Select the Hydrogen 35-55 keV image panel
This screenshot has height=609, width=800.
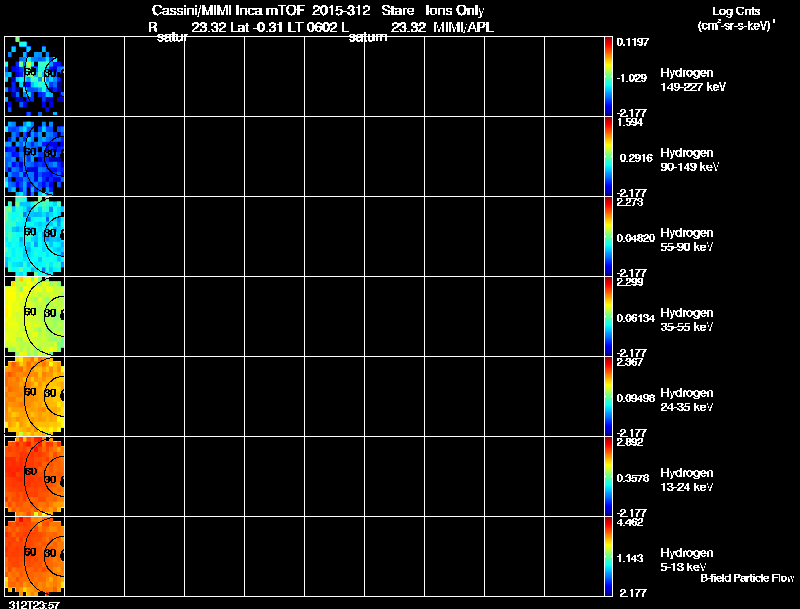(35, 317)
